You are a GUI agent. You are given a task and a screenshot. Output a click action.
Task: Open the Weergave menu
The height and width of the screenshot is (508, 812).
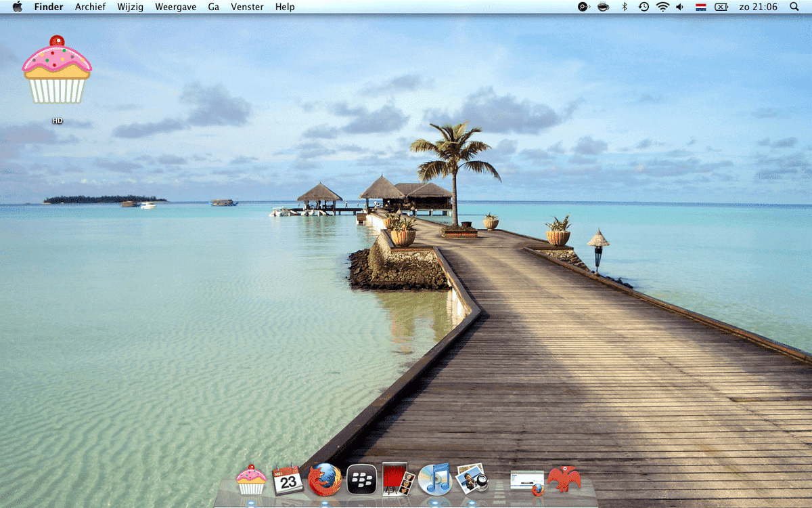point(175,7)
